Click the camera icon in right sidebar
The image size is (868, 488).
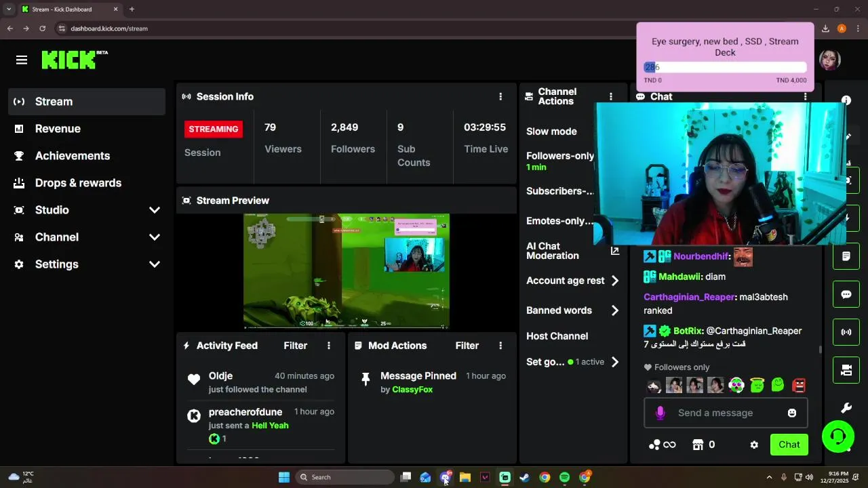pyautogui.click(x=846, y=370)
